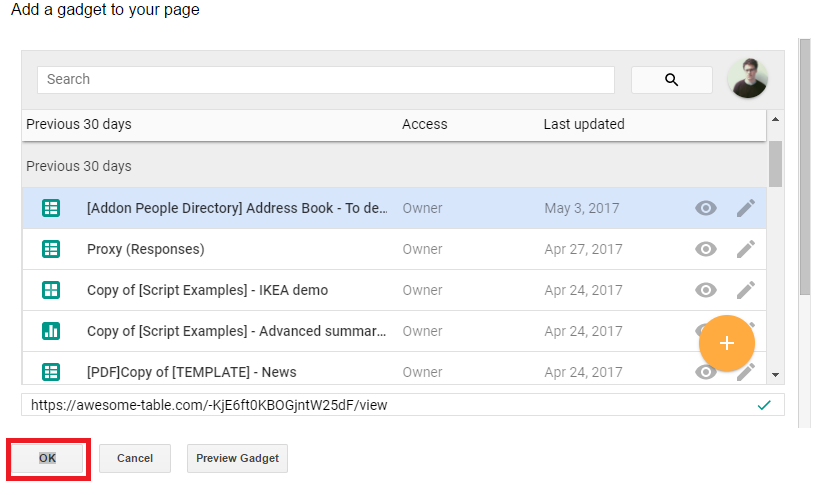Viewport: 828px width, 495px height.
Task: Click the Access column header
Action: [425, 124]
